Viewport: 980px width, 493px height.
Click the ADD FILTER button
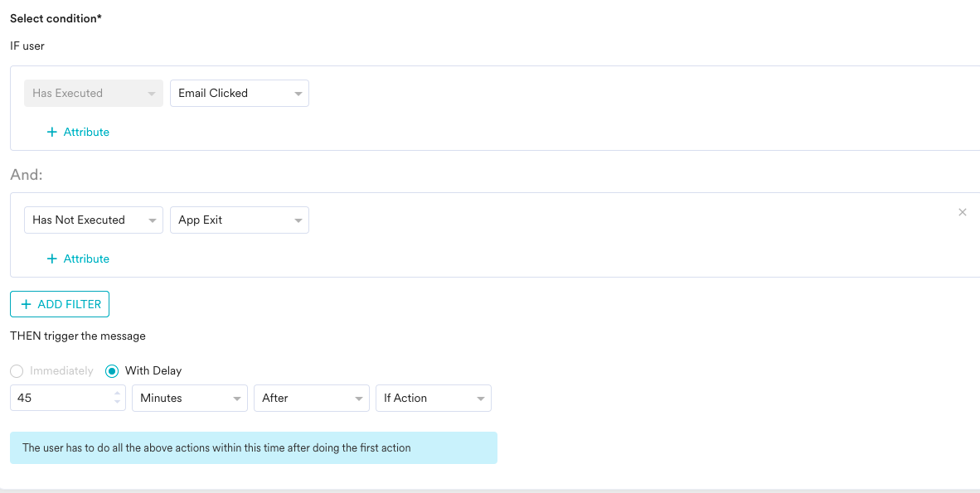click(60, 304)
